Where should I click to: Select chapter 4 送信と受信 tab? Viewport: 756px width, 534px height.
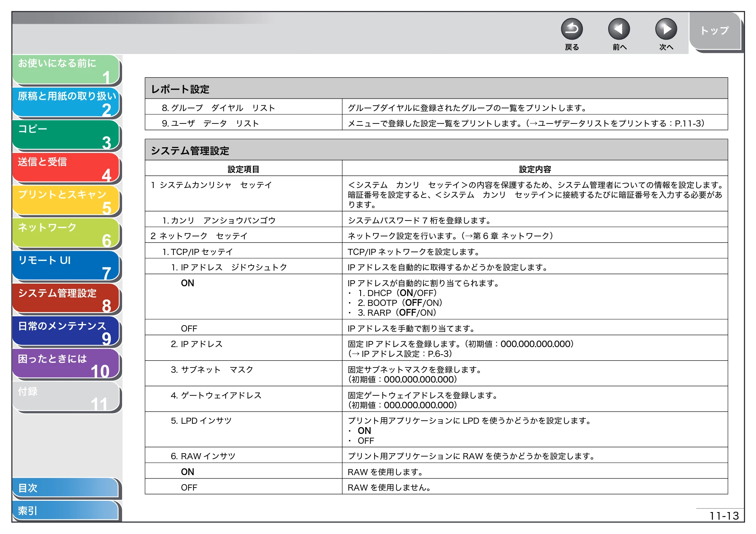coord(66,168)
